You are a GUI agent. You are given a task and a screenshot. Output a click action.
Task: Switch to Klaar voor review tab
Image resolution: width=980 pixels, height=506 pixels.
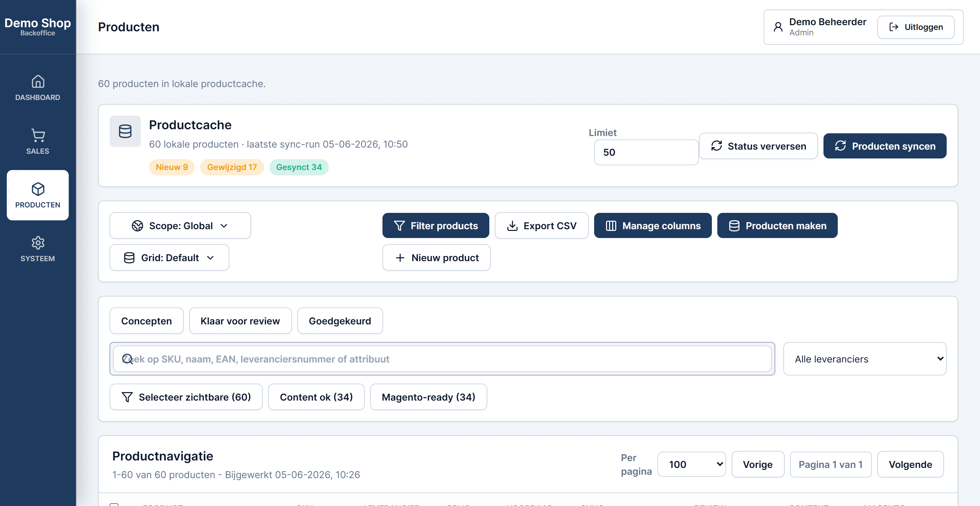coord(240,320)
